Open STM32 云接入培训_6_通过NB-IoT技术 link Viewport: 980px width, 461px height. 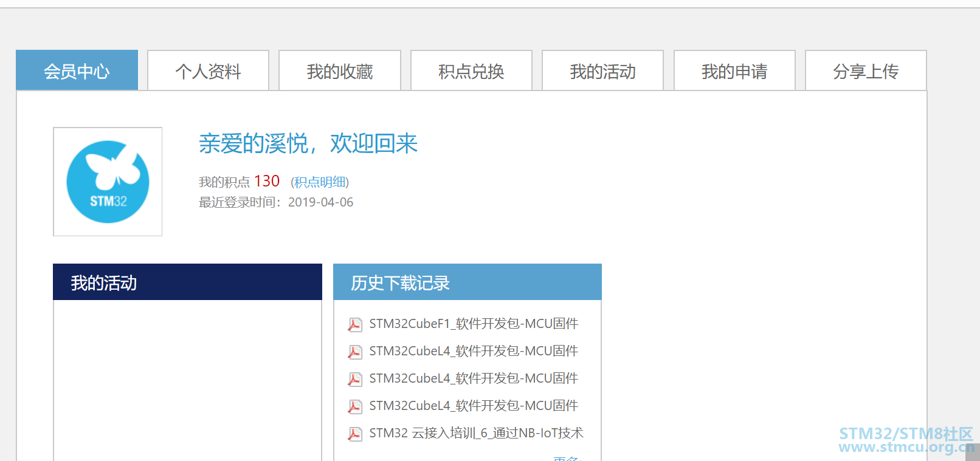[x=476, y=433]
